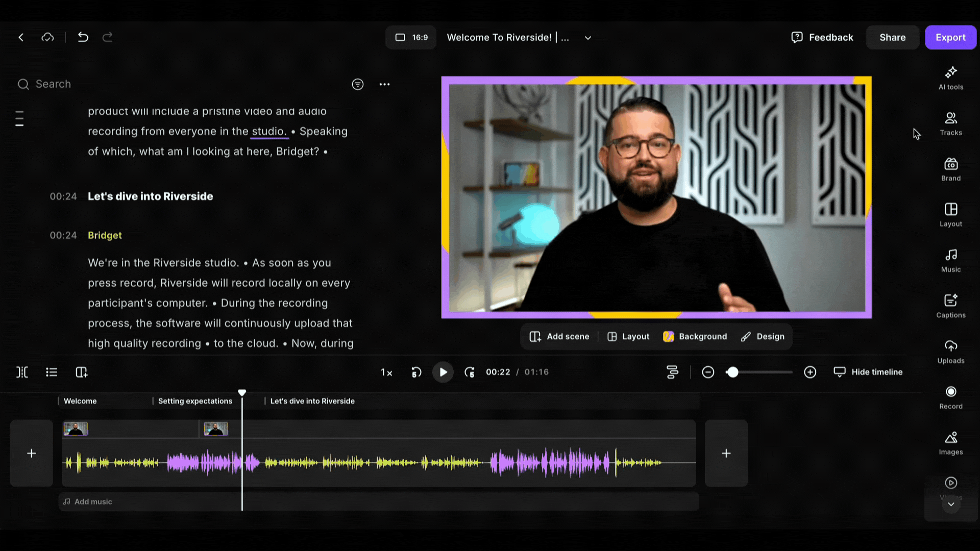The width and height of the screenshot is (980, 551).
Task: Toggle the transcript outline menu icon
Action: point(19,118)
